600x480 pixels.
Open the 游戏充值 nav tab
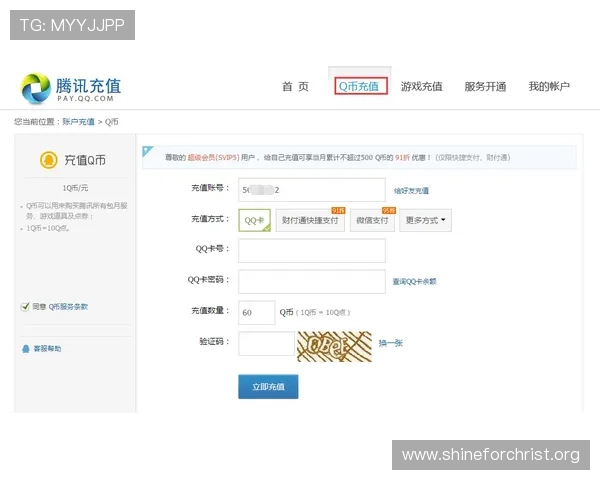(421, 87)
